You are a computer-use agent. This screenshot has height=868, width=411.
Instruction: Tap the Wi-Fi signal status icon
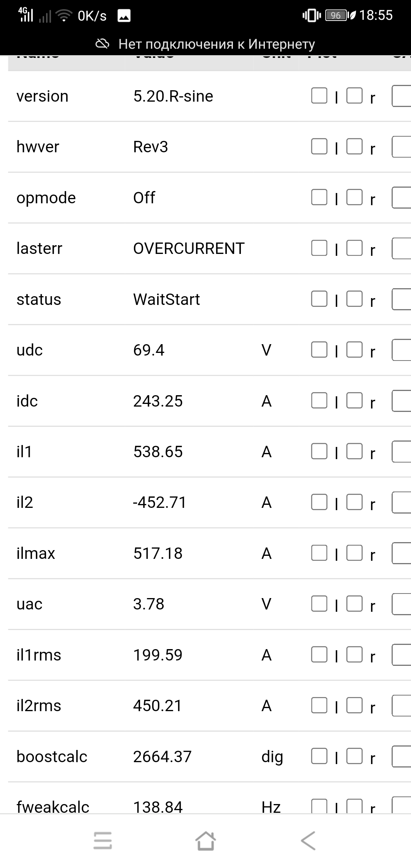(64, 16)
